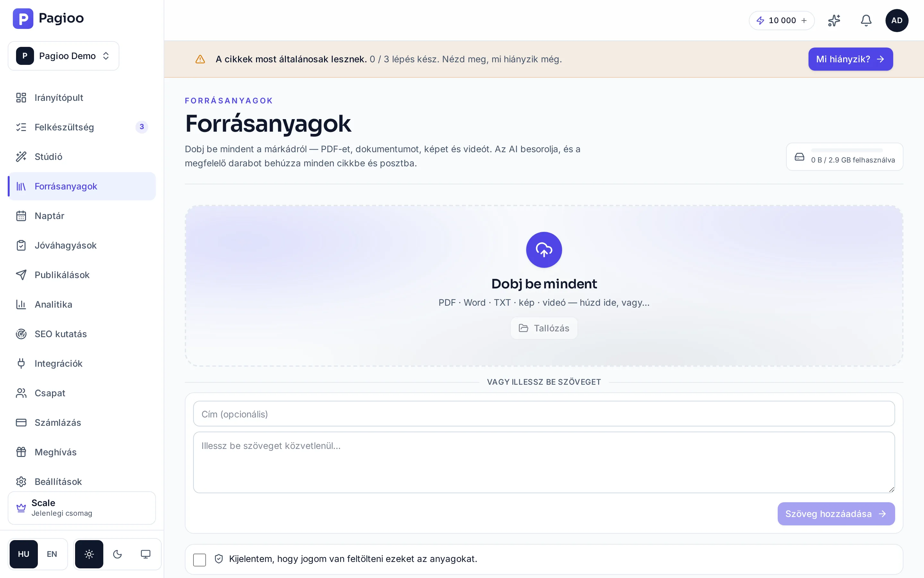This screenshot has height=578, width=924.
Task: Open the Meghívás page
Action: pos(82,452)
